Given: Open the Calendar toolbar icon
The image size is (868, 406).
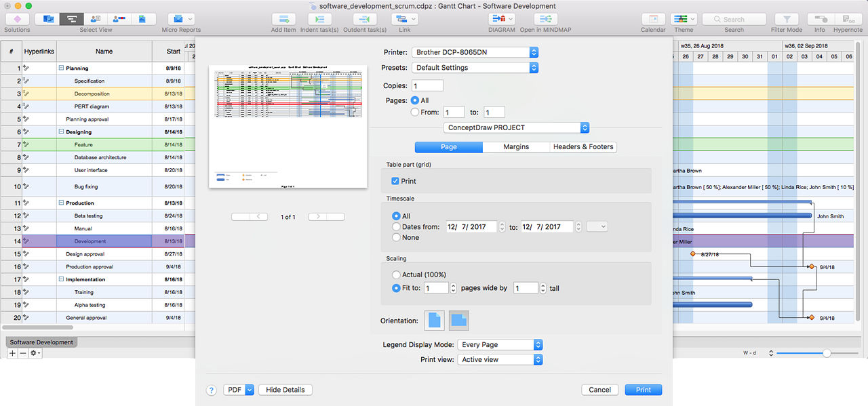Looking at the screenshot, I should (653, 19).
